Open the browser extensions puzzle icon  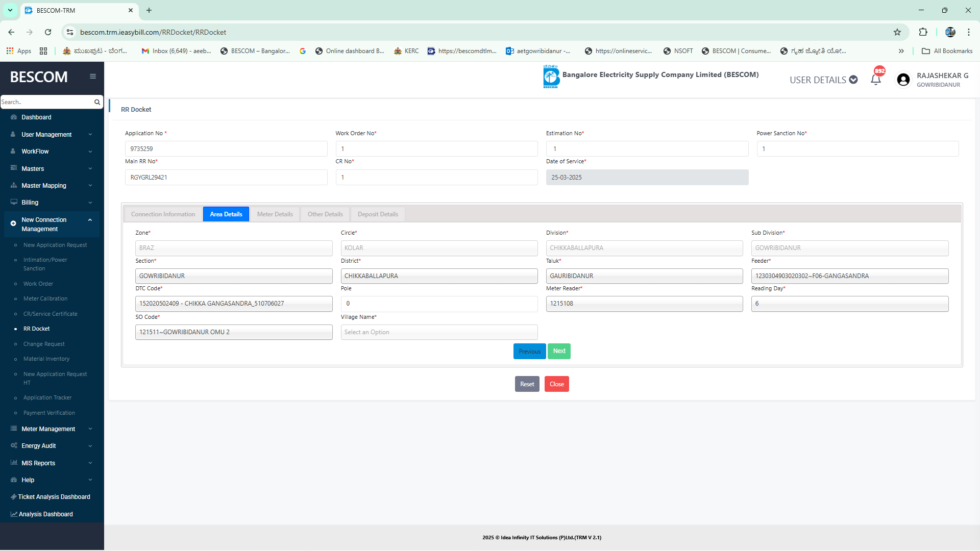click(923, 32)
